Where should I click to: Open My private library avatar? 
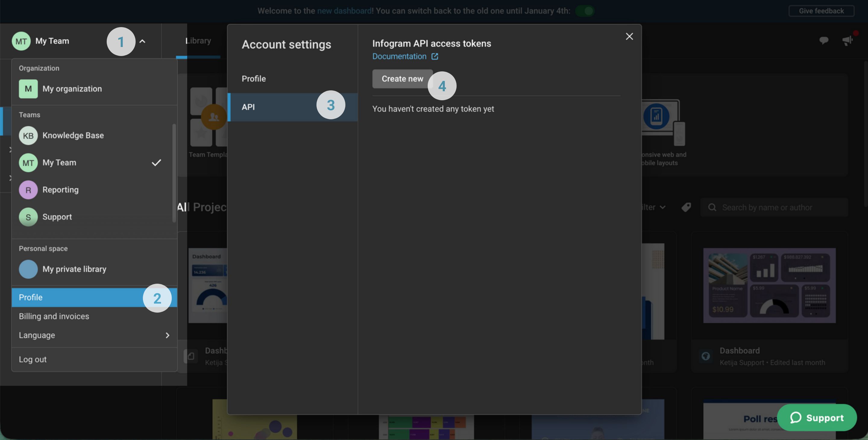28,269
